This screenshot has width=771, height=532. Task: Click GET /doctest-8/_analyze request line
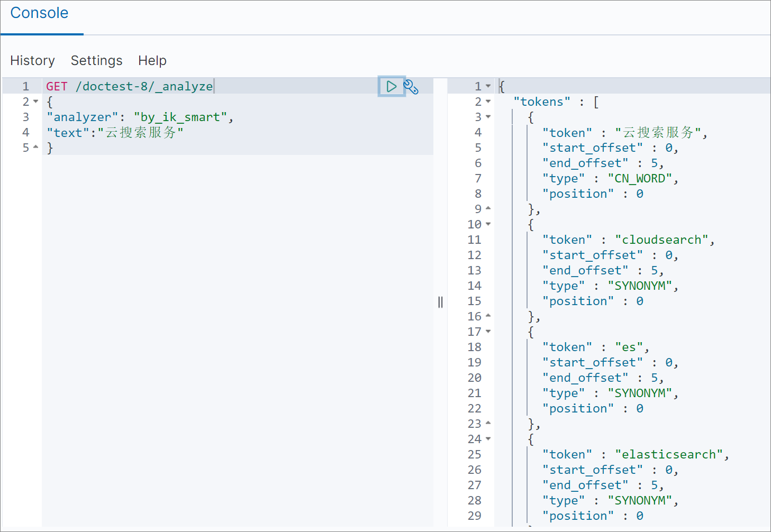pos(130,86)
